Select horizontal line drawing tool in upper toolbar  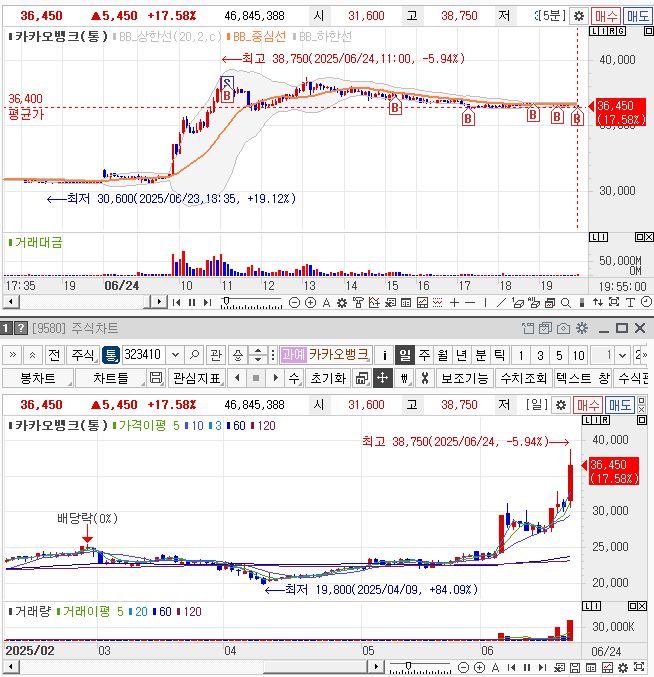pyautogui.click(x=470, y=303)
